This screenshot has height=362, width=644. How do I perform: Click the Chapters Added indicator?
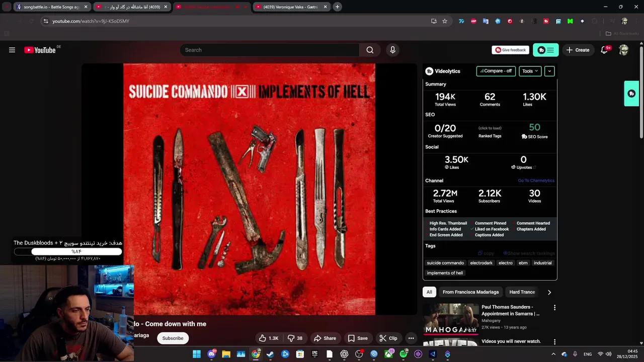pyautogui.click(x=529, y=229)
